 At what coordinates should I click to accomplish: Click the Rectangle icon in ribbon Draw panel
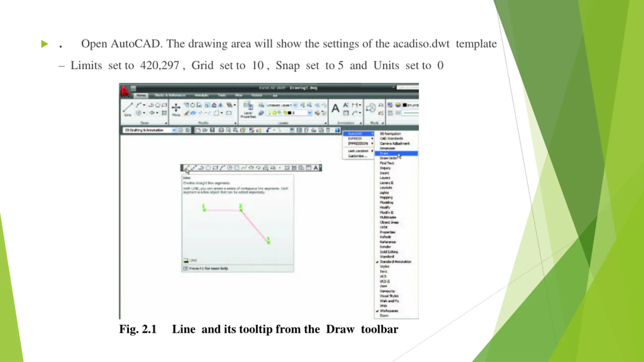point(164,105)
